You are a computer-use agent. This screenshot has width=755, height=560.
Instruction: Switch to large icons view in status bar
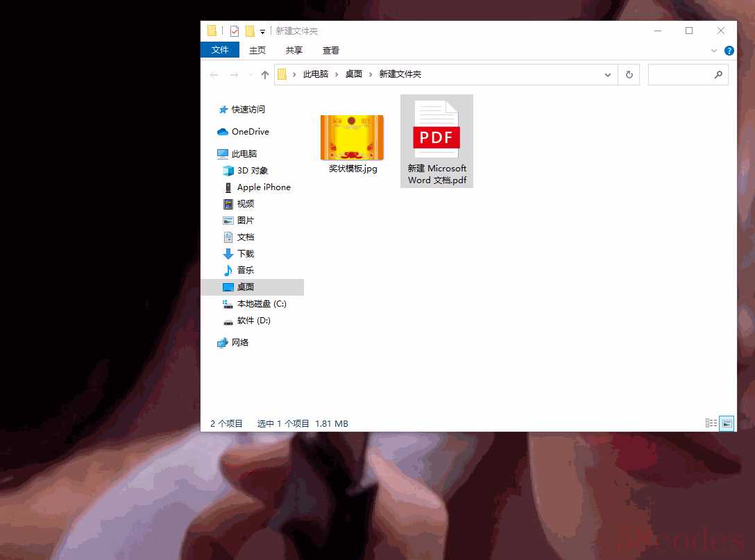coord(727,423)
